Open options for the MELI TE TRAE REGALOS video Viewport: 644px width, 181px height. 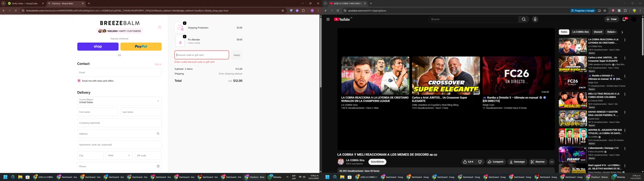tap(625, 94)
